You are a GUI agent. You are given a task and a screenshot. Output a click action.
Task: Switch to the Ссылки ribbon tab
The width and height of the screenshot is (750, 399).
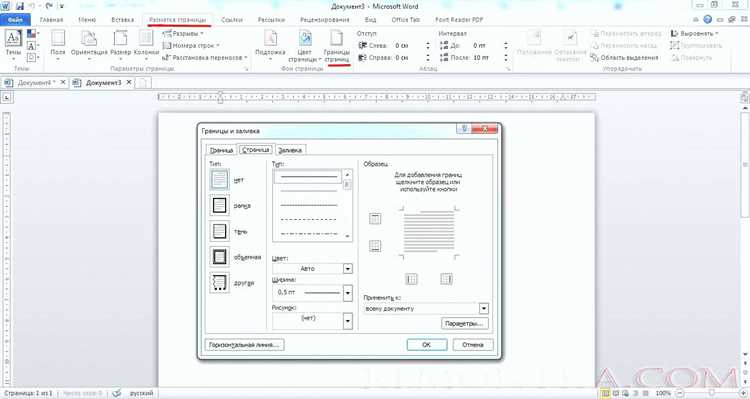coord(232,20)
